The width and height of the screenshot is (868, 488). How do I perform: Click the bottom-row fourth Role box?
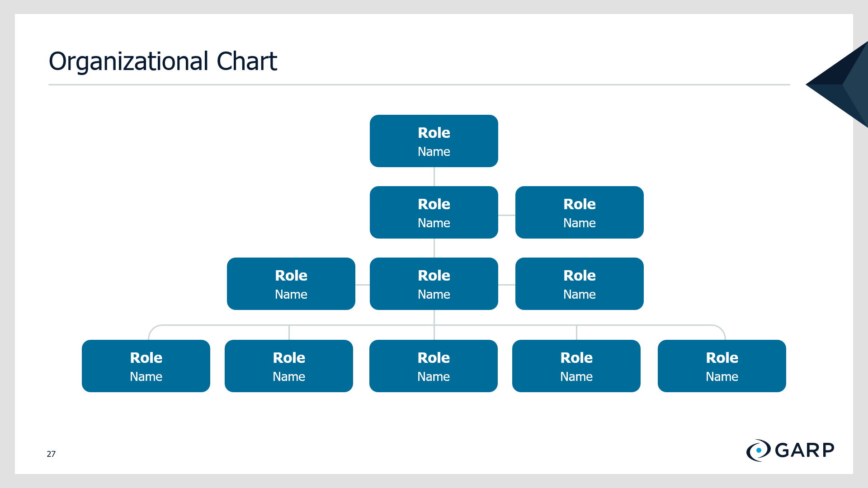point(576,366)
